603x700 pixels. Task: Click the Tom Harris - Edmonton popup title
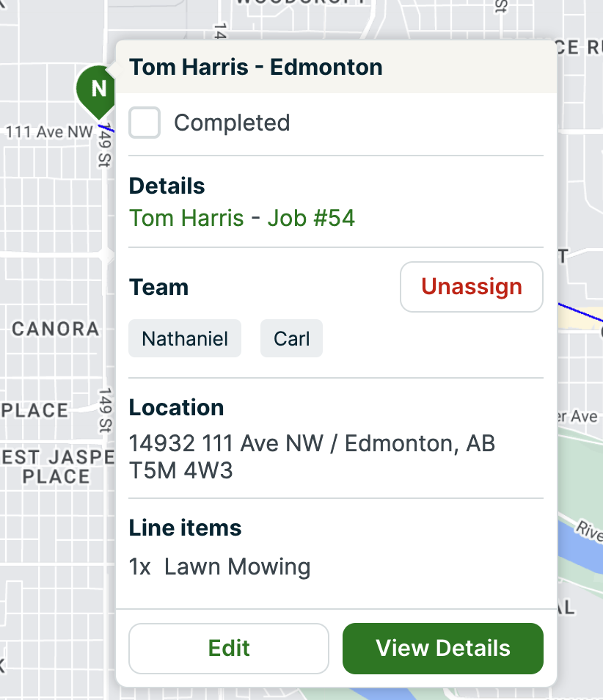256,68
